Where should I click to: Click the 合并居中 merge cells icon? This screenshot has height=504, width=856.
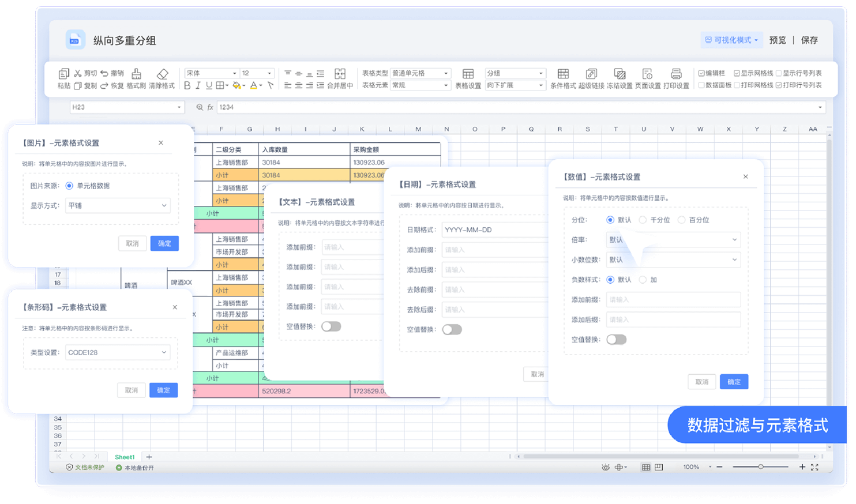340,74
